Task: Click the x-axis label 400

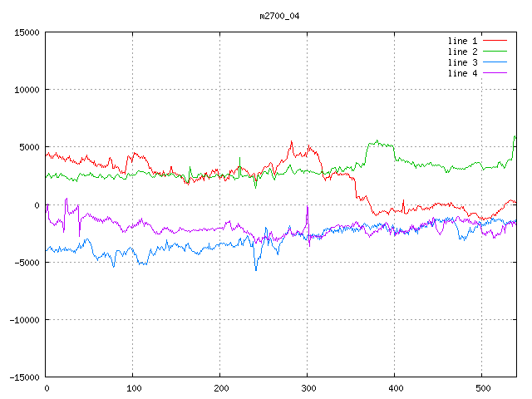Action: [396, 388]
